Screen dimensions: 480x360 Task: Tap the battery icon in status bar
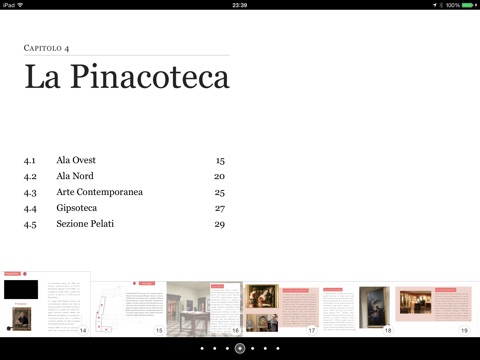coord(468,5)
